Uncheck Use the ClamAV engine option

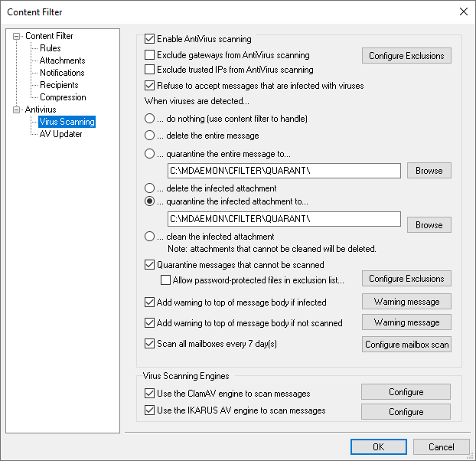click(150, 394)
